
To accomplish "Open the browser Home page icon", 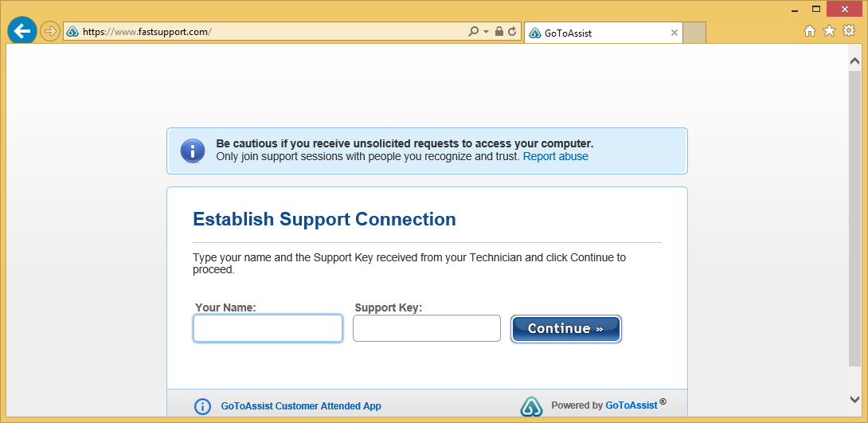I will (x=810, y=31).
